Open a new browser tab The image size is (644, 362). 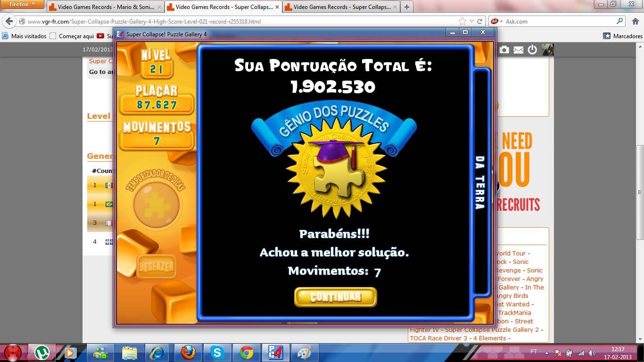[406, 7]
